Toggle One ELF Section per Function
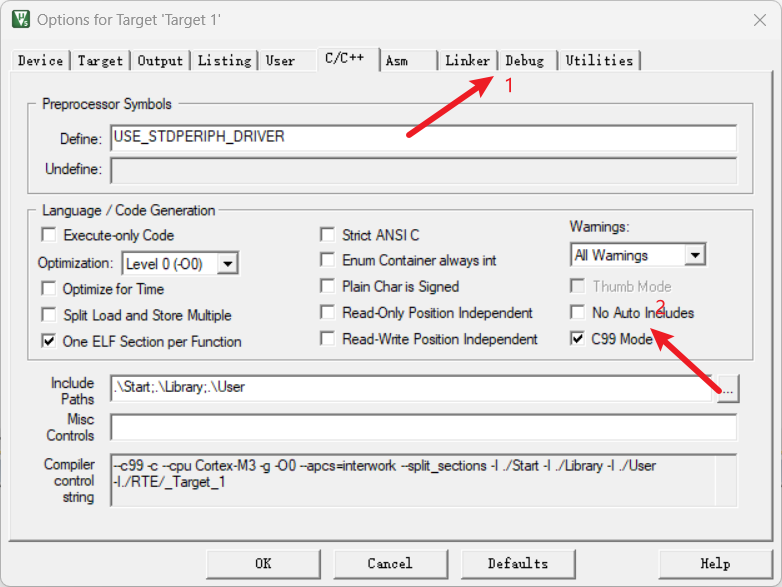This screenshot has height=587, width=782. coord(48,341)
